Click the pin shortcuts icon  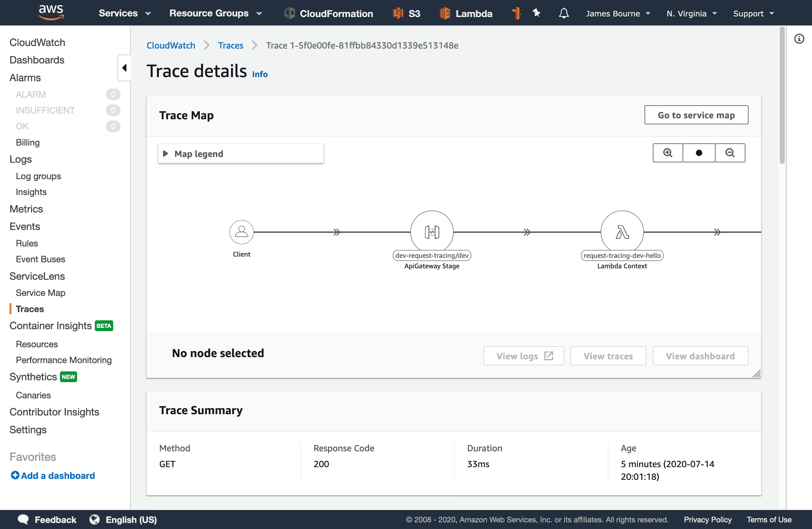coord(537,13)
